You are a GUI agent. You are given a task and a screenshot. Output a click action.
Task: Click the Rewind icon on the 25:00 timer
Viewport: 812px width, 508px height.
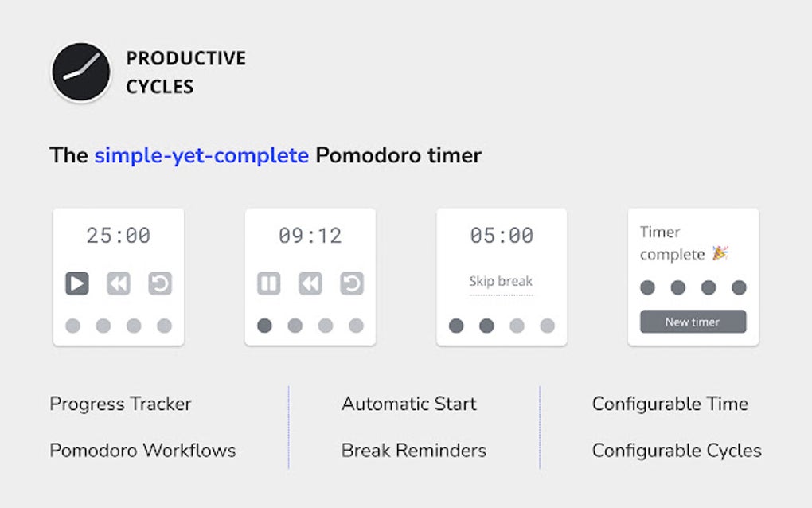pos(118,283)
